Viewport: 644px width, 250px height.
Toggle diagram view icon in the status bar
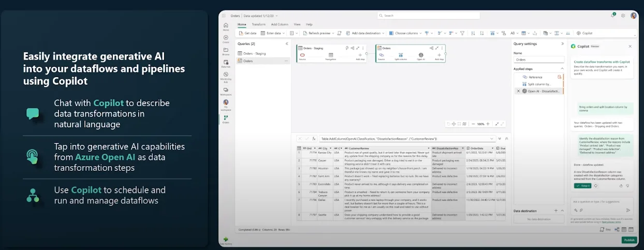point(618,229)
